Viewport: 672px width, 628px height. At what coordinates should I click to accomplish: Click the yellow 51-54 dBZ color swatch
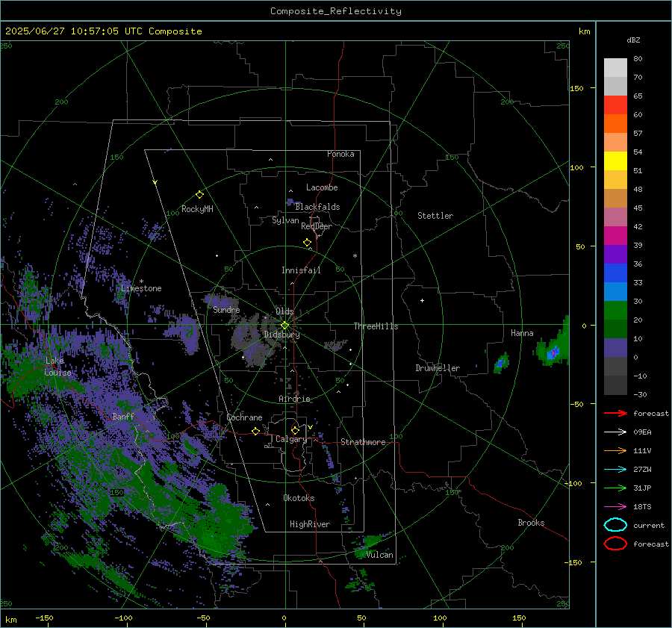pos(615,161)
